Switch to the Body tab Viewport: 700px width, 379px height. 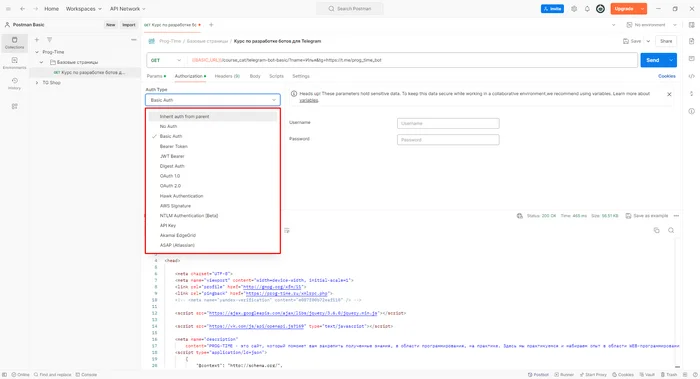(255, 76)
